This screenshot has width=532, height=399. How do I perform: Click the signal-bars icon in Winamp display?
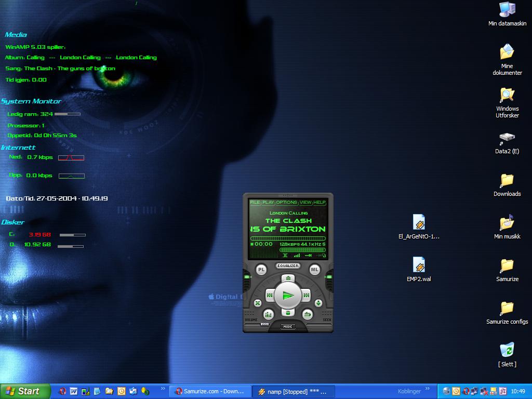pyautogui.click(x=297, y=256)
